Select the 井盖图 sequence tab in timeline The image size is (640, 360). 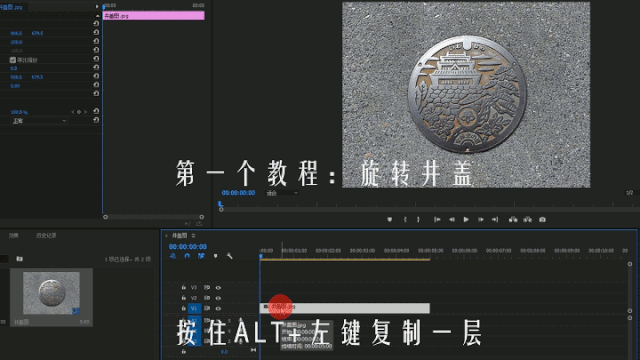pyautogui.click(x=180, y=236)
